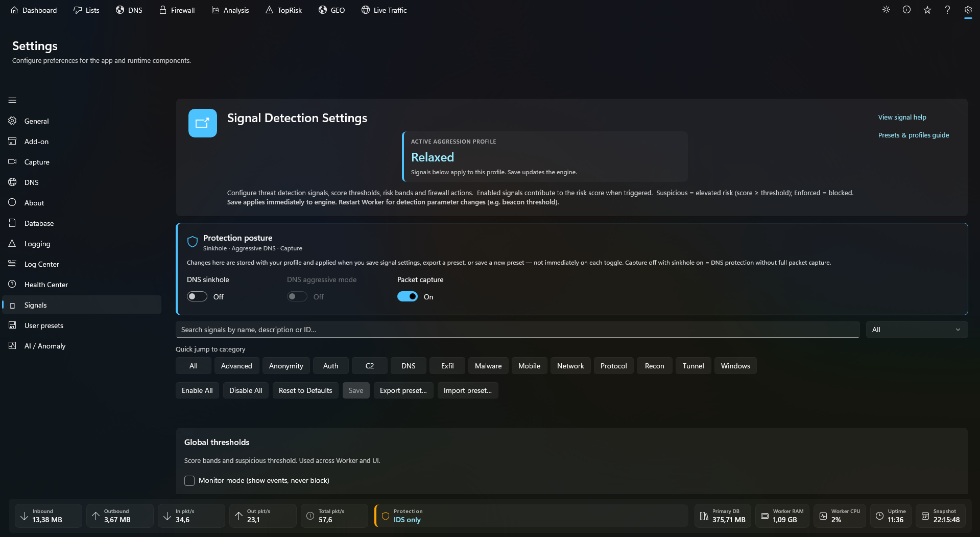
Task: Jump to the Anonymity category
Action: point(286,366)
